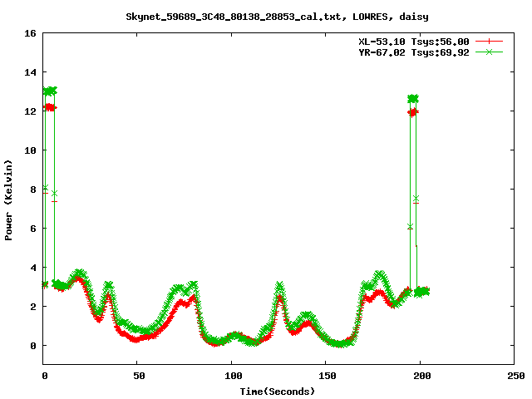
Task: Click the Time(Seconds) x-axis label
Action: click(277, 392)
